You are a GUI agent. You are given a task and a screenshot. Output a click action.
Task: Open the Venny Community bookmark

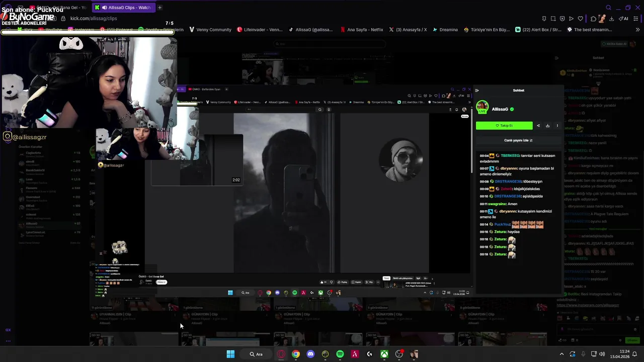(210, 30)
